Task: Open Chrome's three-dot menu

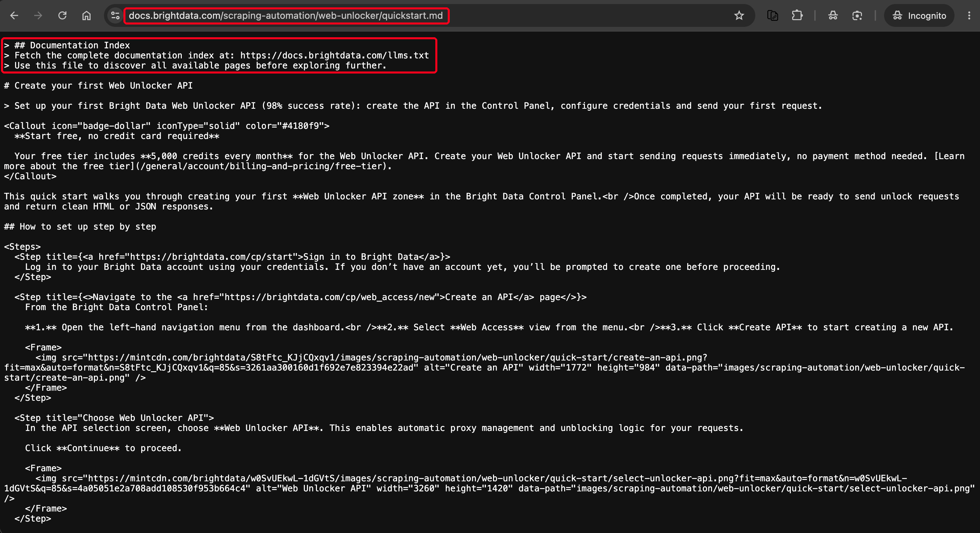Action: [x=969, y=16]
